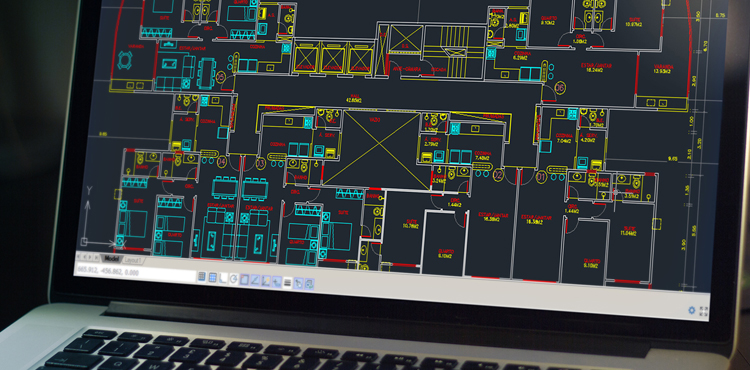Screen dimensions: 750x370
Task: Toggle Ortho Mode status icon
Action: click(x=223, y=278)
